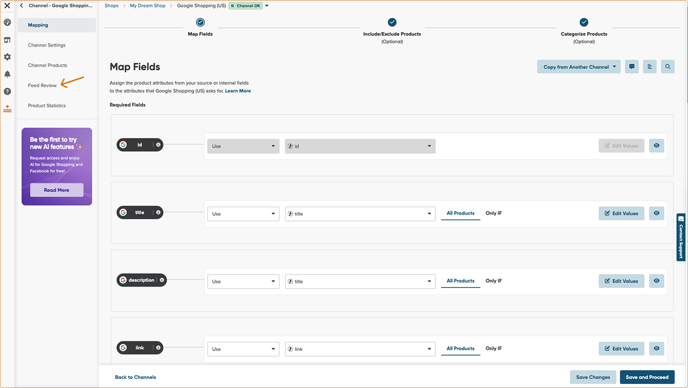Expand the Channel OK status dropdown arrow
The height and width of the screenshot is (388, 688).
pyautogui.click(x=266, y=6)
